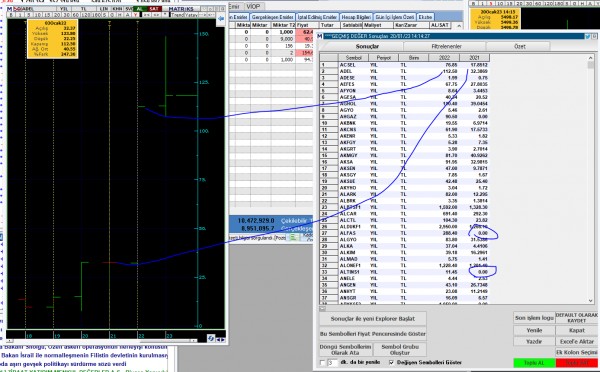Click the LIN scale button in chart header
Viewport: 600px width, 372px height.
103,9
